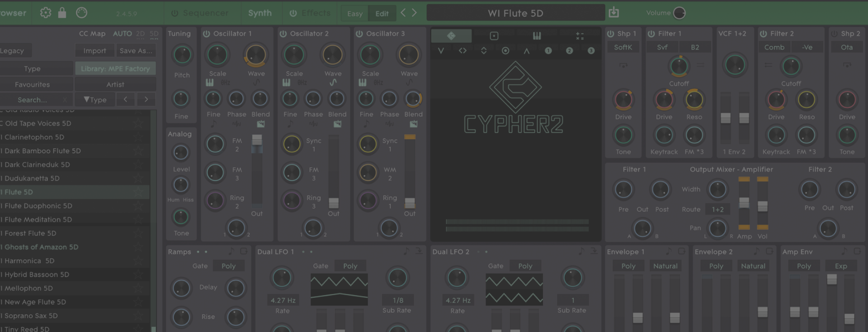Go to previous preset with left arrow
The height and width of the screenshot is (332, 868).
pos(403,13)
